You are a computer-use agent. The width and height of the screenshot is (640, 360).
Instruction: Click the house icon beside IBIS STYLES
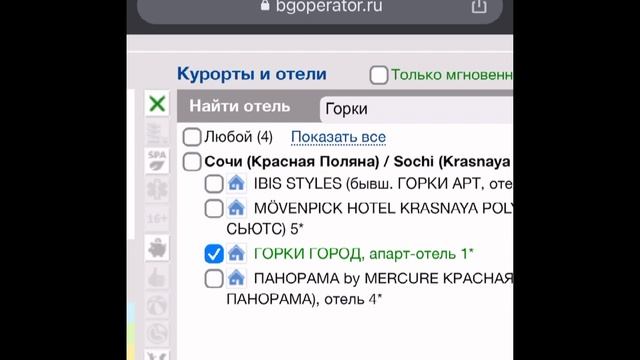coord(236,183)
